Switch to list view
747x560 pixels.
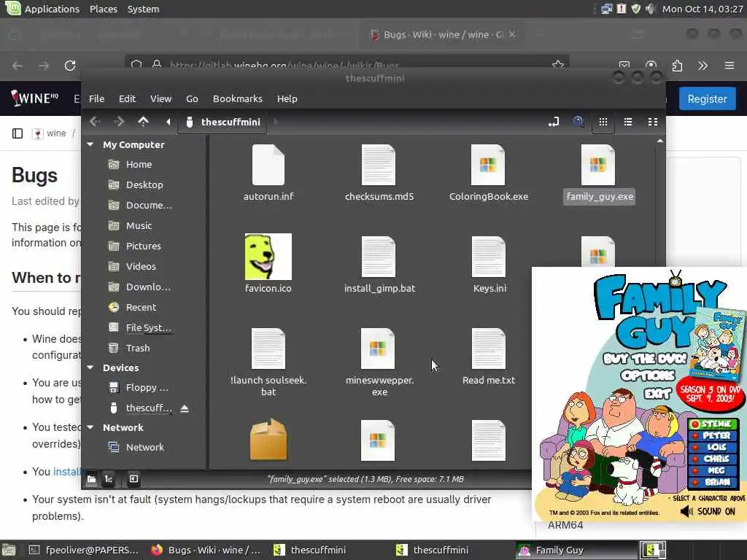[x=628, y=122]
